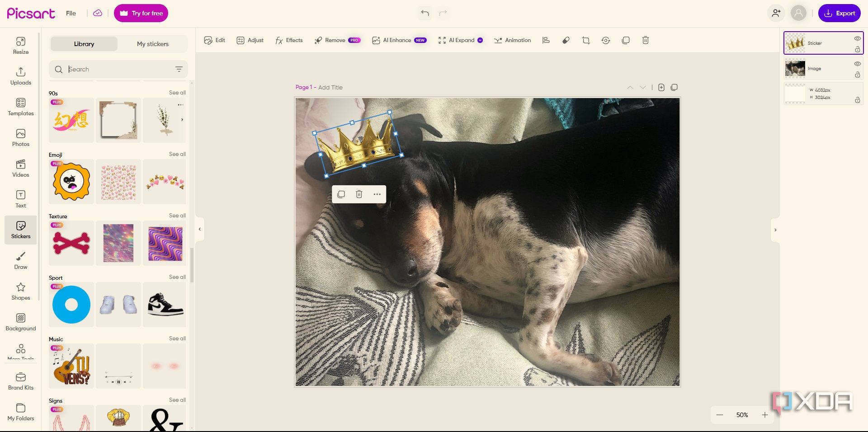
Task: Open the Align tool icon
Action: click(546, 40)
